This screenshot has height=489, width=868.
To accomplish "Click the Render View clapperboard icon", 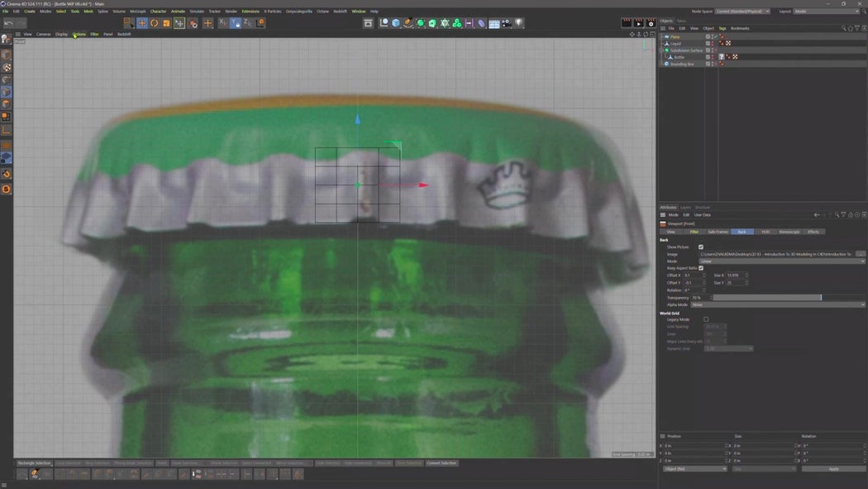I will [626, 22].
